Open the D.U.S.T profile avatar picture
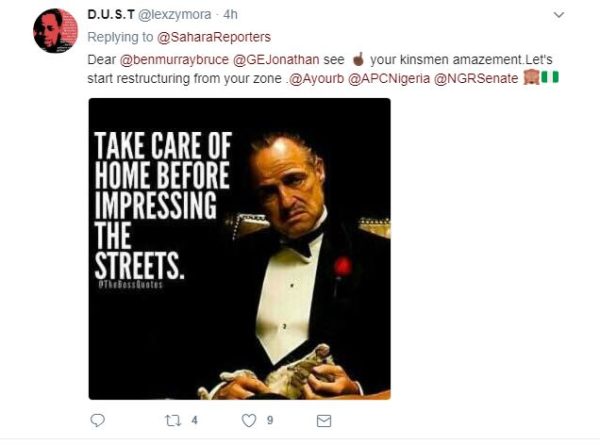The width and height of the screenshot is (600, 445). [55, 31]
